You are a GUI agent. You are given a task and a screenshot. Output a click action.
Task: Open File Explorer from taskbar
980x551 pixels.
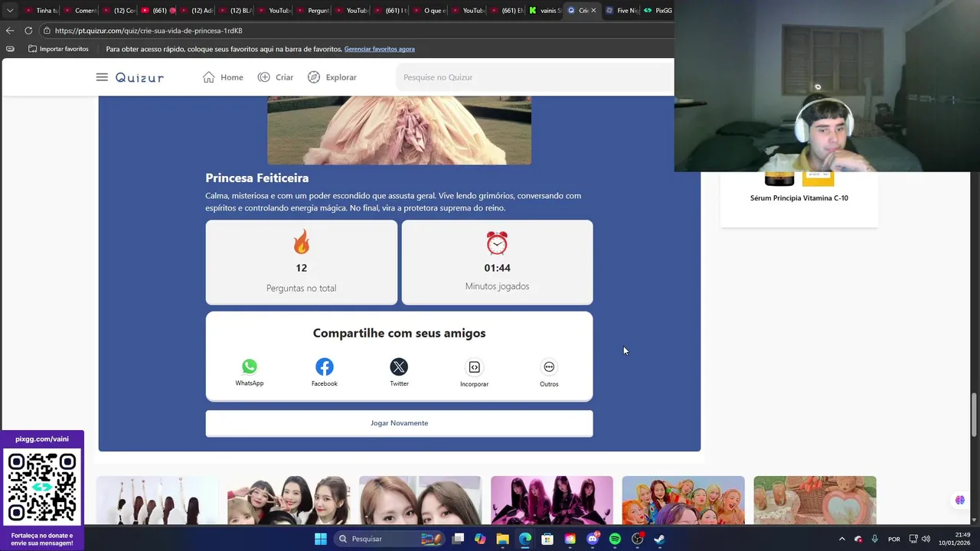502,539
